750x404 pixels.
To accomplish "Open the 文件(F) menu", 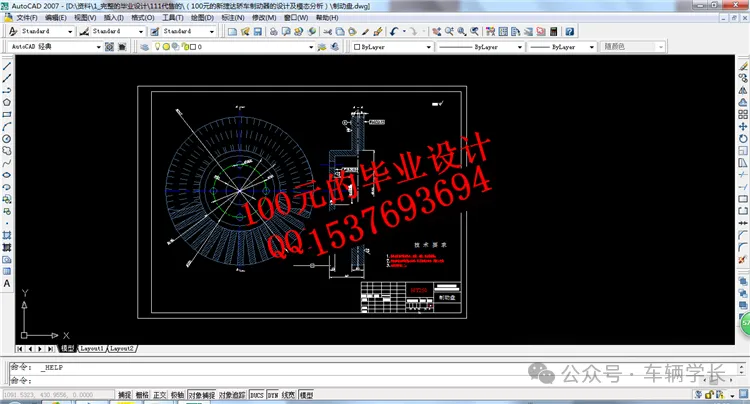I will click(x=27, y=18).
